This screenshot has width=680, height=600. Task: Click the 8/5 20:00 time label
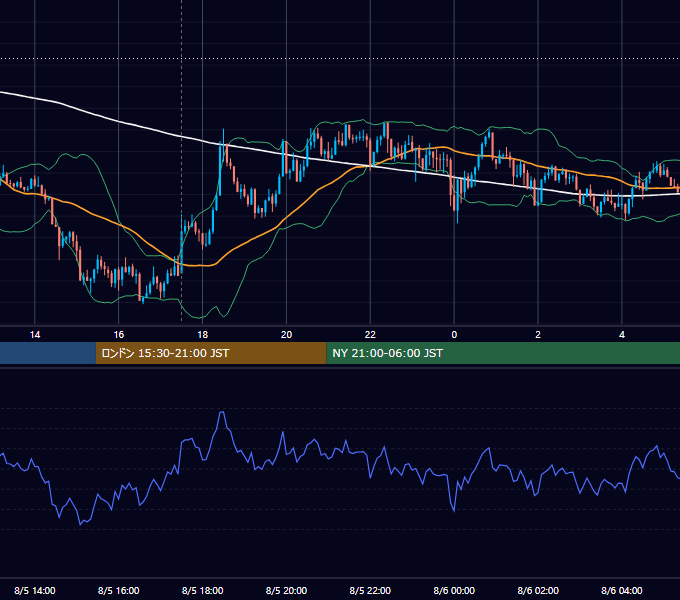[x=286, y=590]
